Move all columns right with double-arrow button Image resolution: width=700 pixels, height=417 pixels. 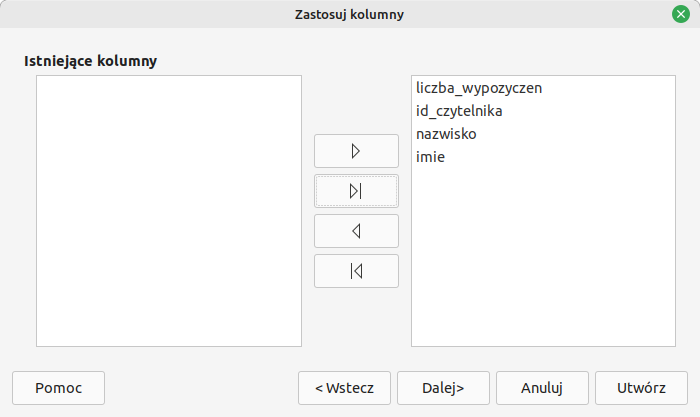tap(356, 191)
